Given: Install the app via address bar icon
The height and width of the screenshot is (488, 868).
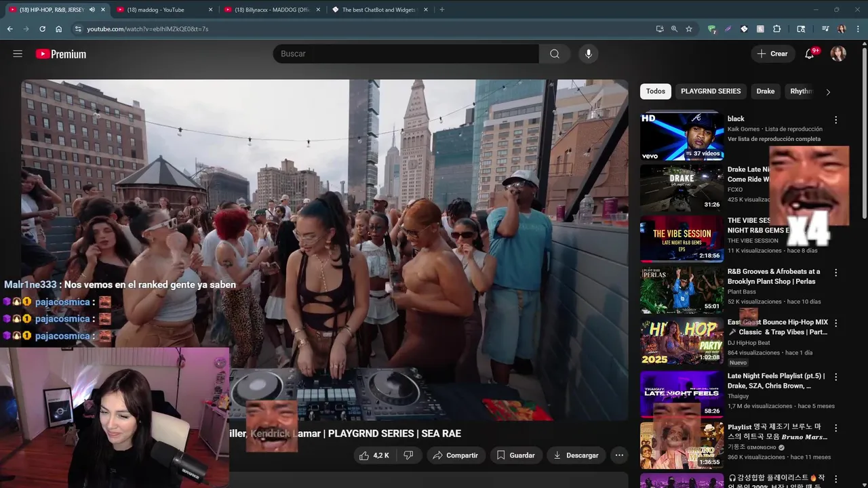Looking at the screenshot, I should [660, 29].
